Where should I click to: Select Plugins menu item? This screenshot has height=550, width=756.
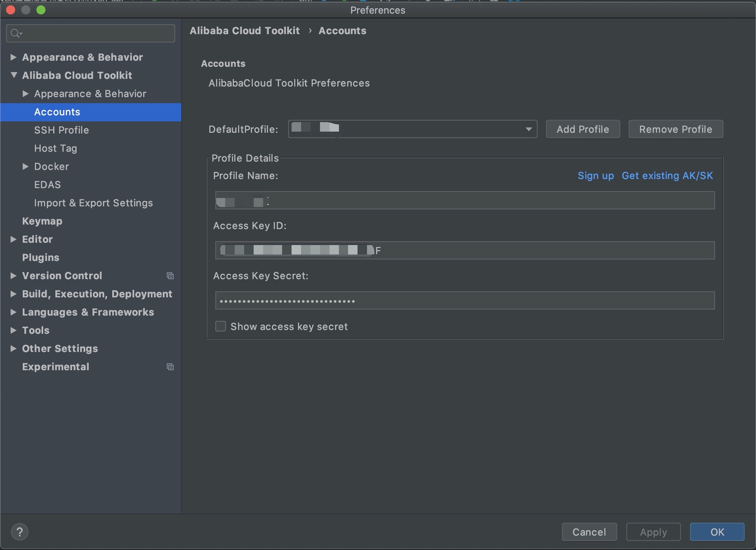coord(40,257)
